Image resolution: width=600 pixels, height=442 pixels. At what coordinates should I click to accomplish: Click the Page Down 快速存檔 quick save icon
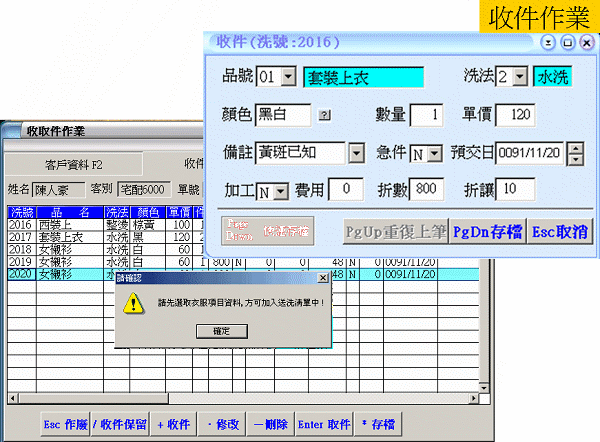pyautogui.click(x=265, y=230)
